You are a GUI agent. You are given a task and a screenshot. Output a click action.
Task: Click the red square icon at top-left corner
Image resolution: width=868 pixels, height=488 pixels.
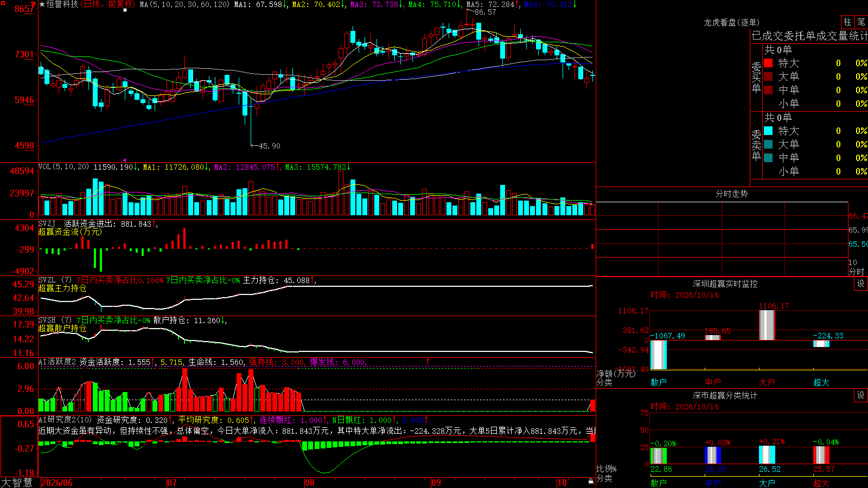click(x=3, y=4)
